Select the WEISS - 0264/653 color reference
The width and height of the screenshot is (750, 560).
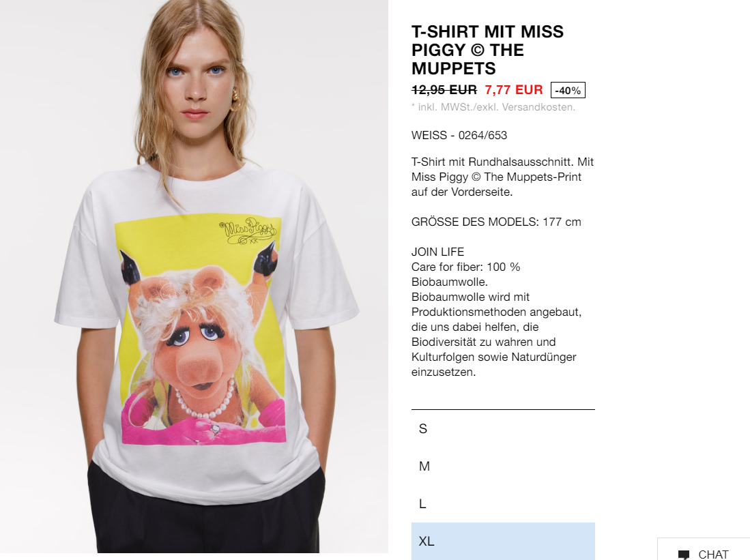coord(459,135)
